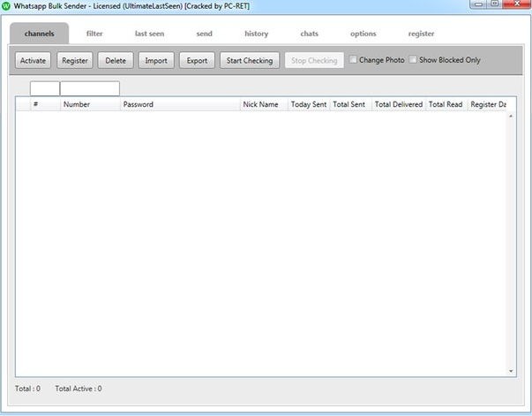Screen dimensions: 532x416
Task: Switch to the filter tab
Action: (x=94, y=34)
